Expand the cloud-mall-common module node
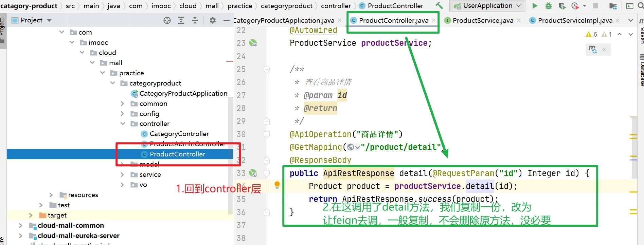This screenshot has height=245, width=644. click(21, 225)
